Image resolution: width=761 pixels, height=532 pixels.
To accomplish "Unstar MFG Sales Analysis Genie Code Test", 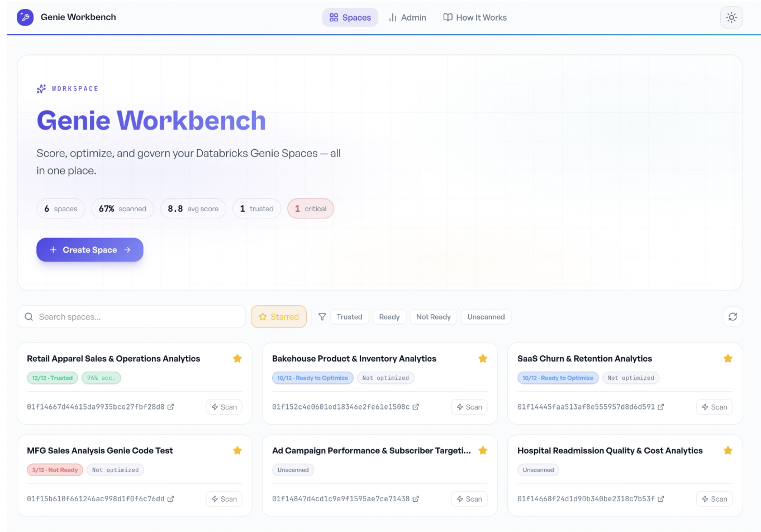I will pyautogui.click(x=237, y=450).
